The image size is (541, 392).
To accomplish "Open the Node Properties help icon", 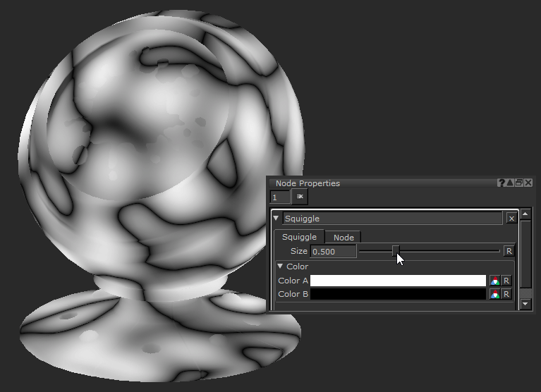I will [x=502, y=183].
